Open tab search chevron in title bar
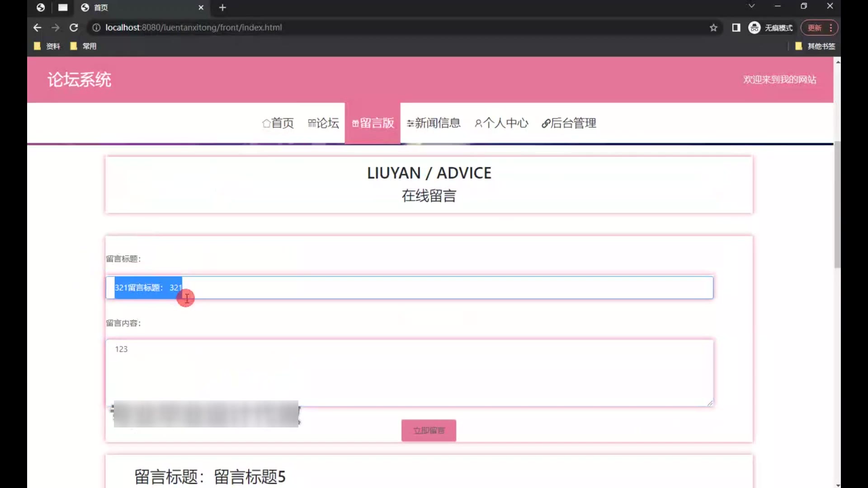The height and width of the screenshot is (488, 868). tap(751, 6)
